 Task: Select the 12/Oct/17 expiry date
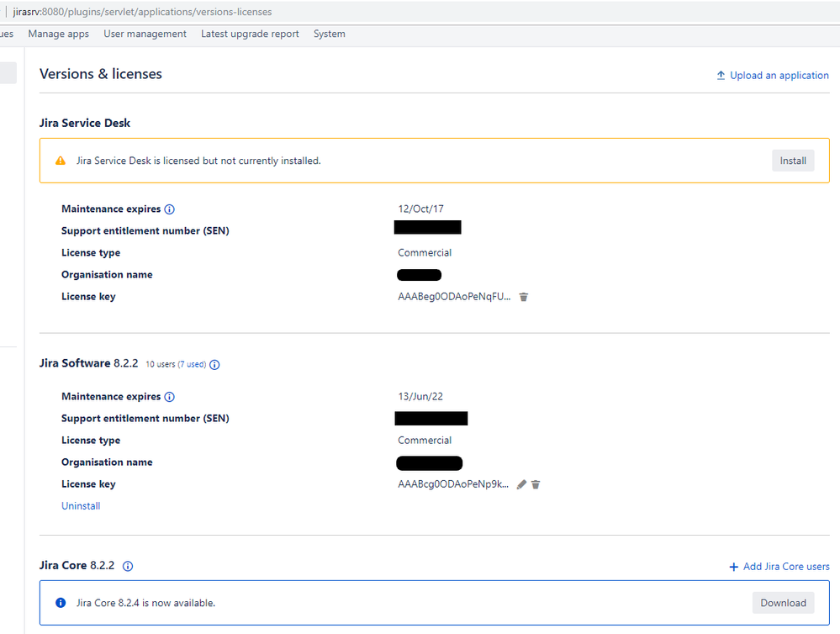coord(420,209)
